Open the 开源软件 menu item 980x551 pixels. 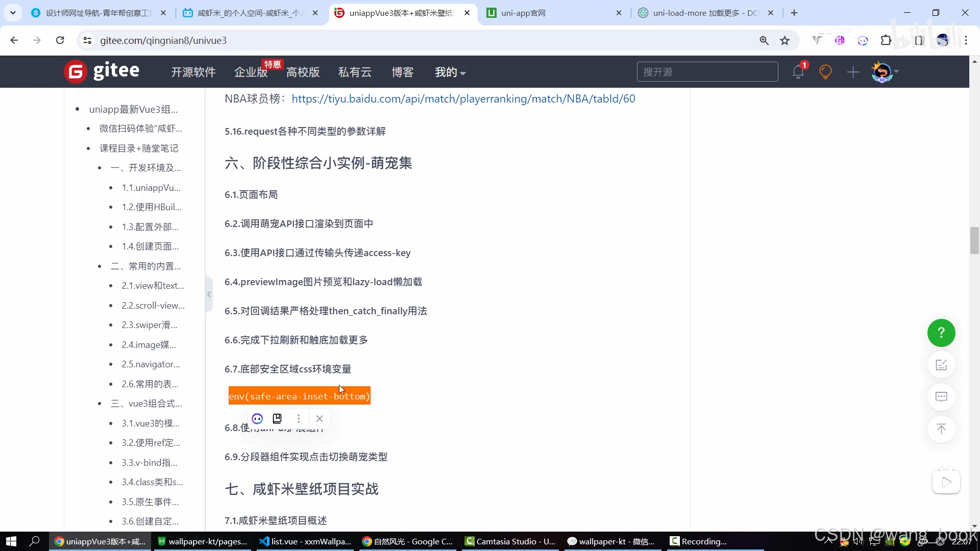pos(193,72)
